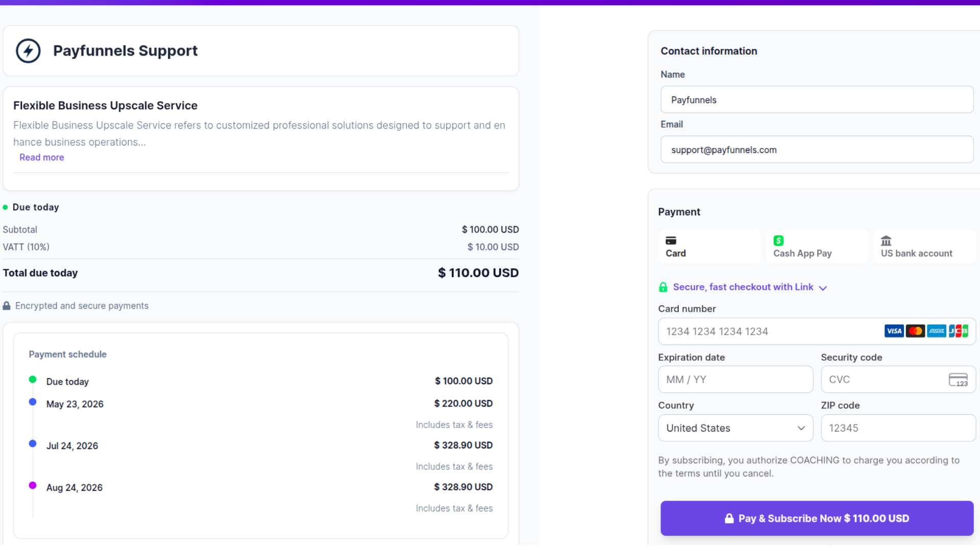Select the Card payment method tab

[709, 246]
